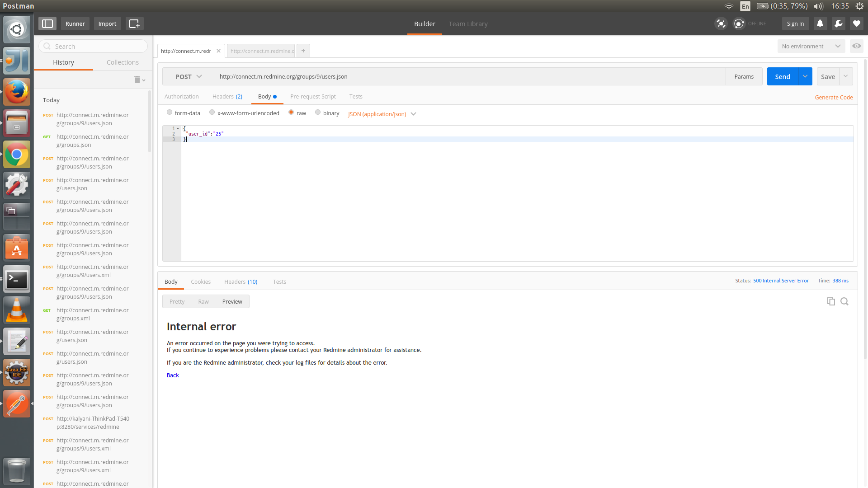Open the sound volume indicator
Screen dimensions: 868x488
tap(818, 6)
